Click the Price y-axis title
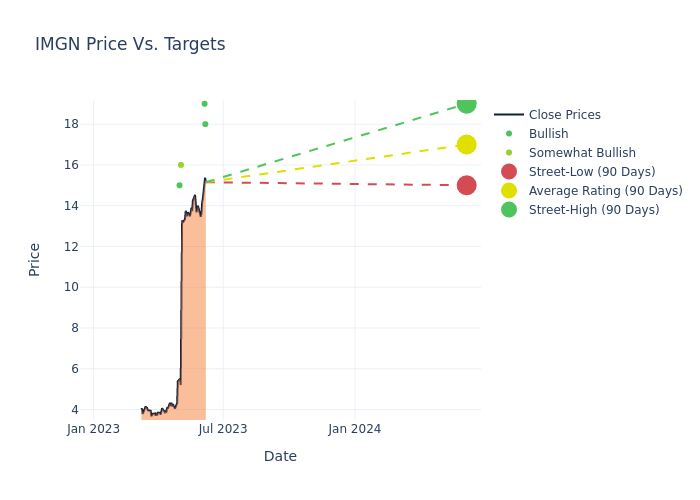The width and height of the screenshot is (700, 500). [35, 259]
